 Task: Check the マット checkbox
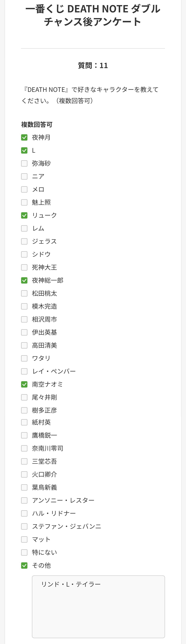(24, 539)
